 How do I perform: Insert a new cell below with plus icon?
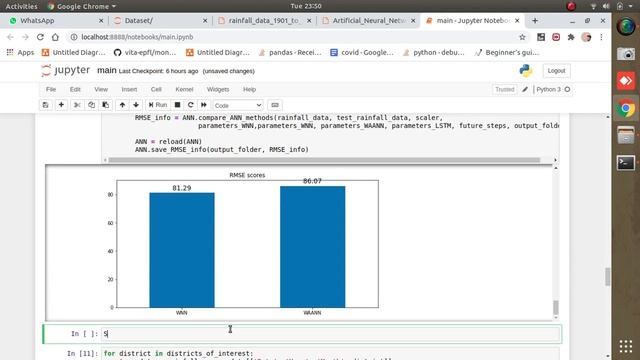61,105
